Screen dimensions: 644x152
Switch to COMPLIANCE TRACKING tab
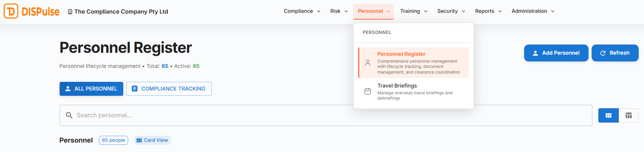tap(169, 89)
